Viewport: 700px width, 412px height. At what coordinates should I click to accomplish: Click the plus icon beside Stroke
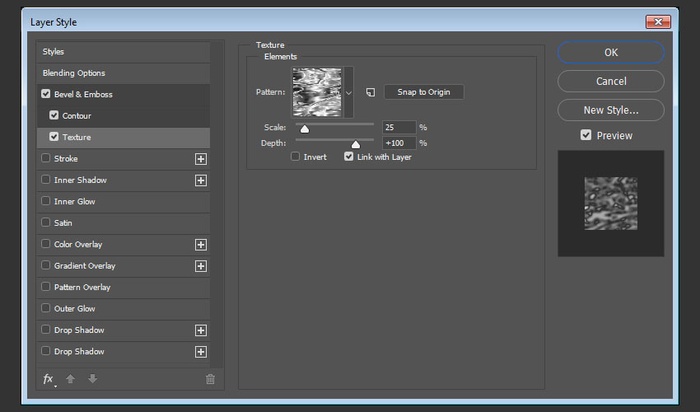point(200,159)
